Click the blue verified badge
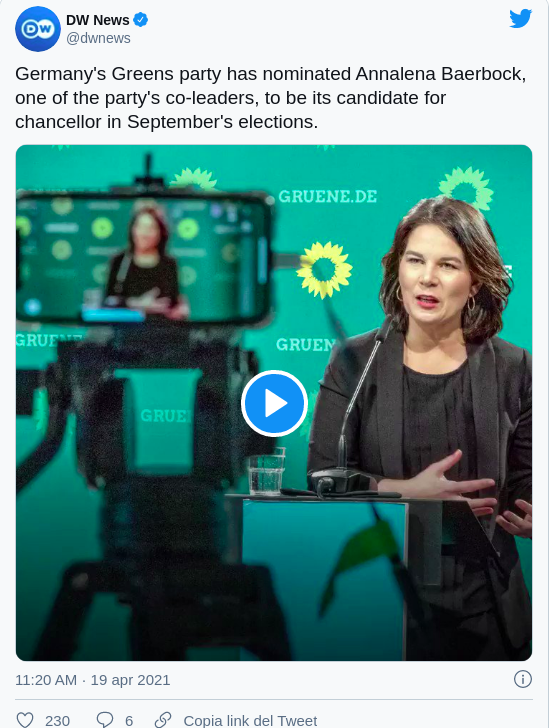The image size is (554, 728). point(141,20)
